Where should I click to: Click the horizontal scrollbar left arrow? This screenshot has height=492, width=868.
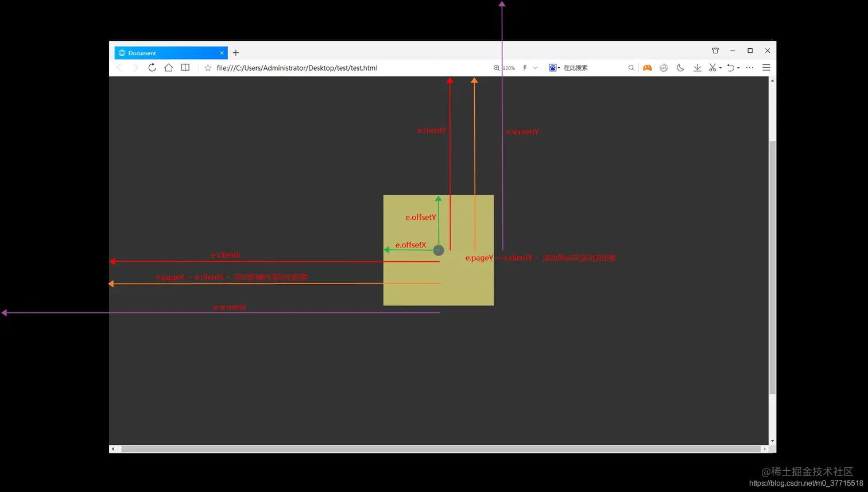click(113, 449)
